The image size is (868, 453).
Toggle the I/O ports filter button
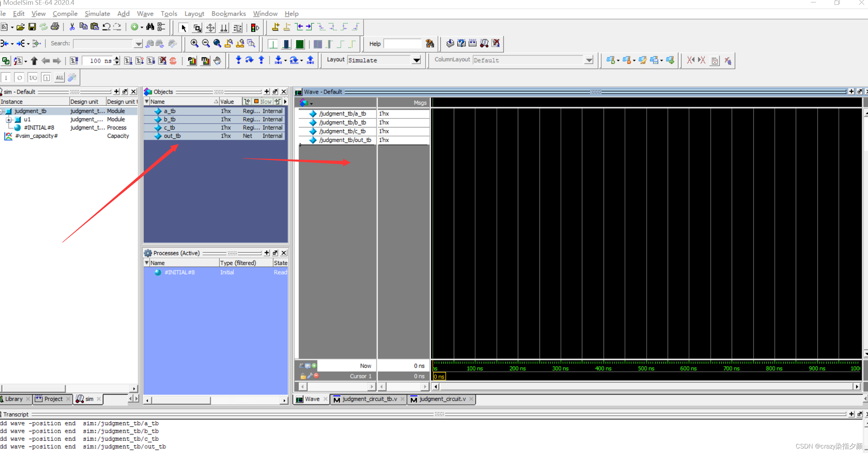click(x=33, y=78)
